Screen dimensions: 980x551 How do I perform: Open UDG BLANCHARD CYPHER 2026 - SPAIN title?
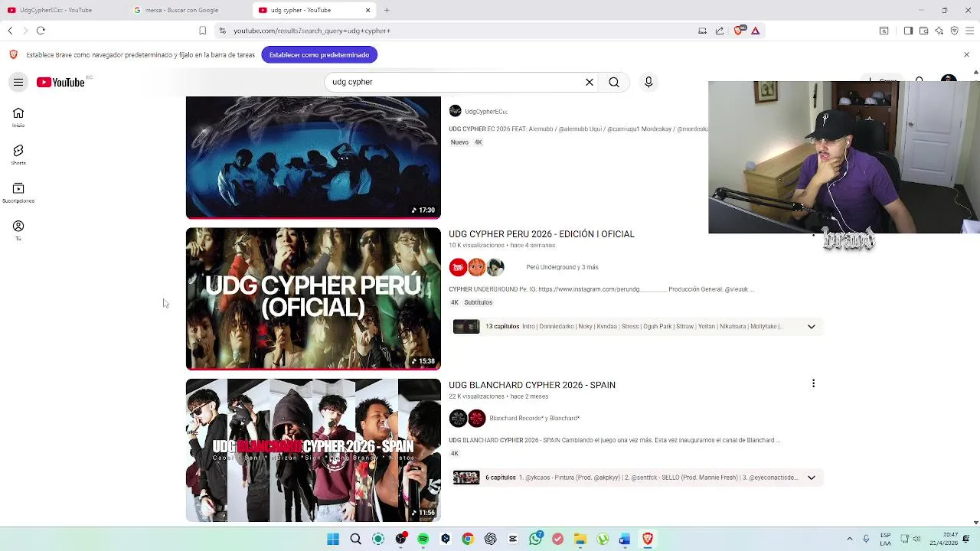click(532, 385)
